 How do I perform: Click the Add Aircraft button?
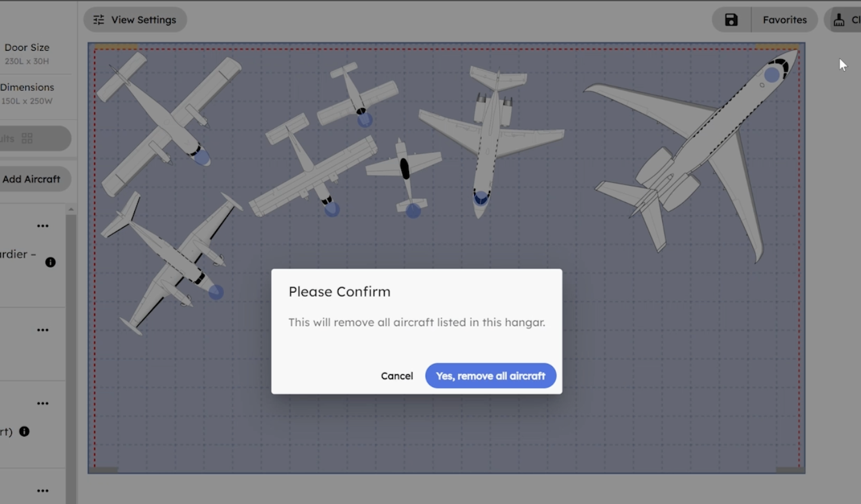click(x=32, y=179)
